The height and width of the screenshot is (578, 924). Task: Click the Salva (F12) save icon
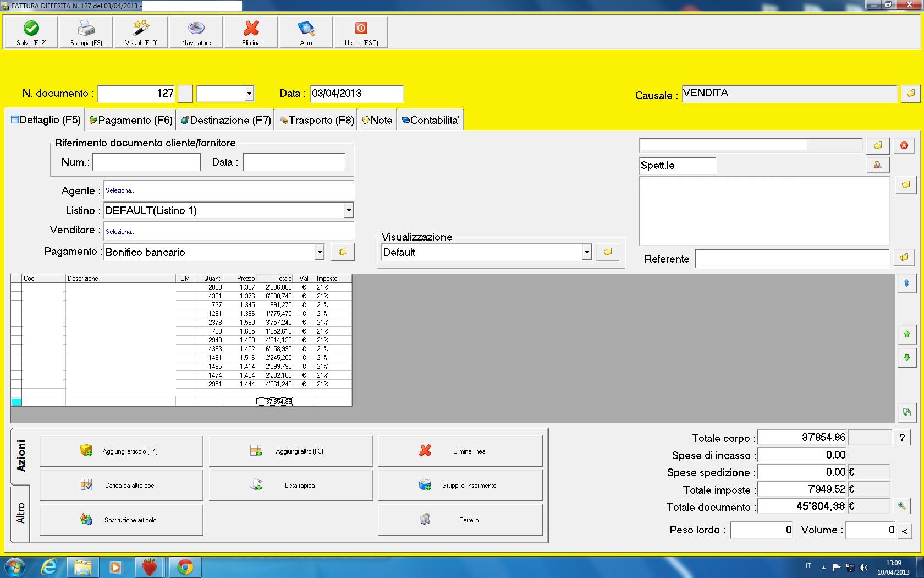point(31,29)
